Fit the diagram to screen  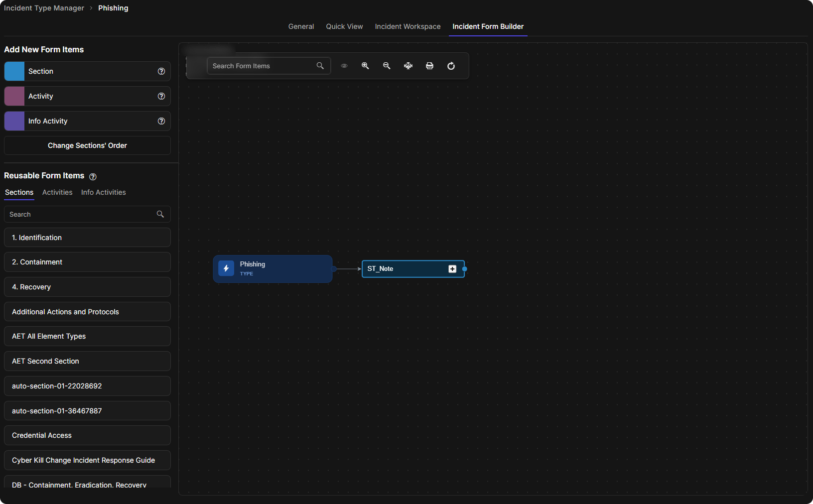tap(408, 66)
